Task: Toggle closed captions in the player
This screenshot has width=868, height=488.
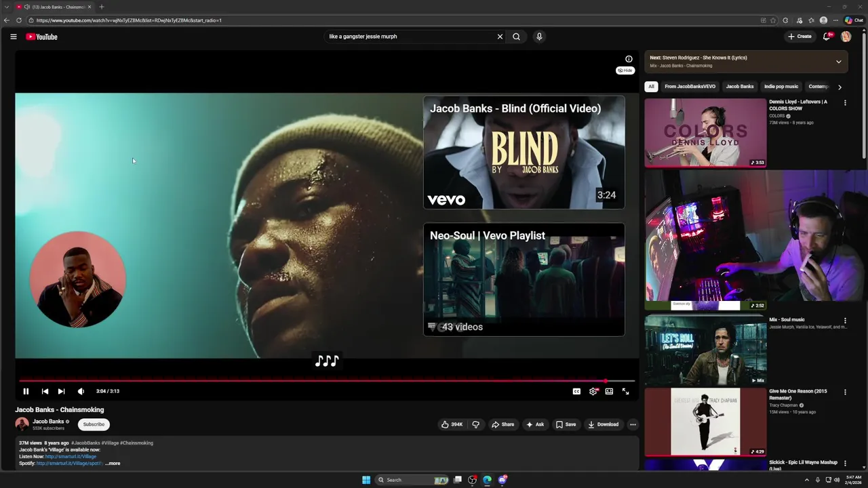Action: click(x=576, y=391)
